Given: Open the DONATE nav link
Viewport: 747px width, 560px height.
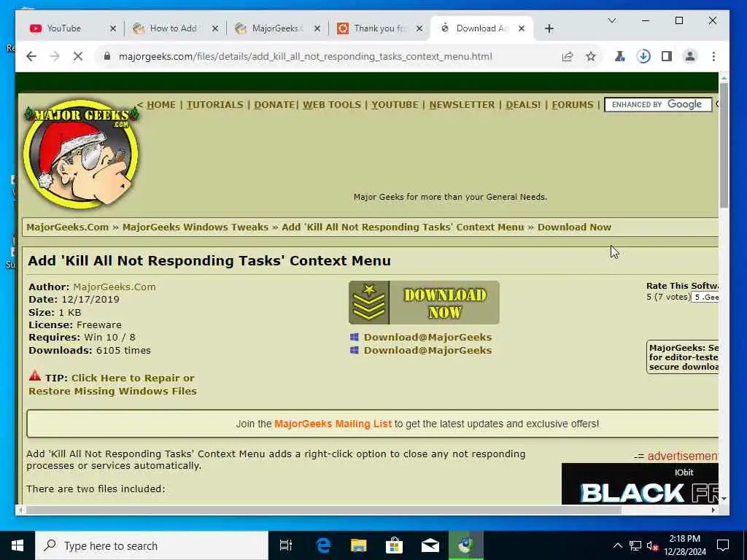Looking at the screenshot, I should click(274, 105).
